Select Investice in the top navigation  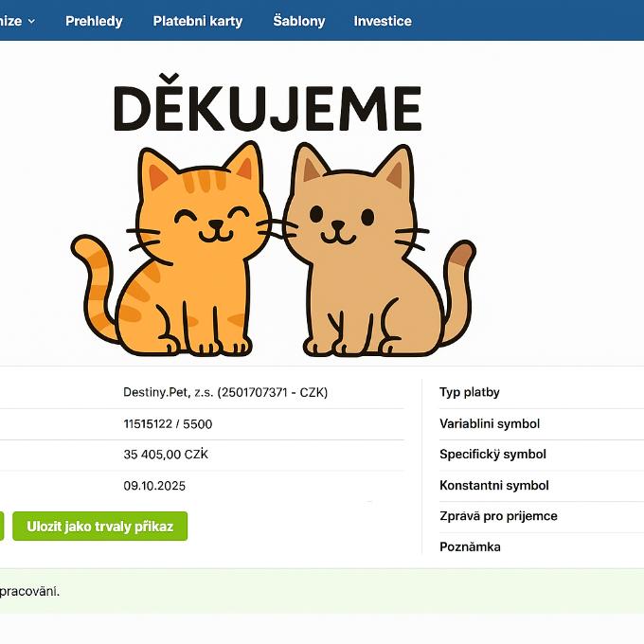tap(383, 21)
